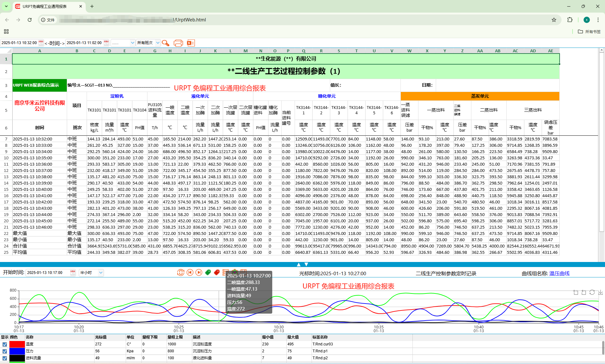This screenshot has width=605, height=364.
Task: Uncheck the 温度 curve display checkbox
Action: (5, 344)
